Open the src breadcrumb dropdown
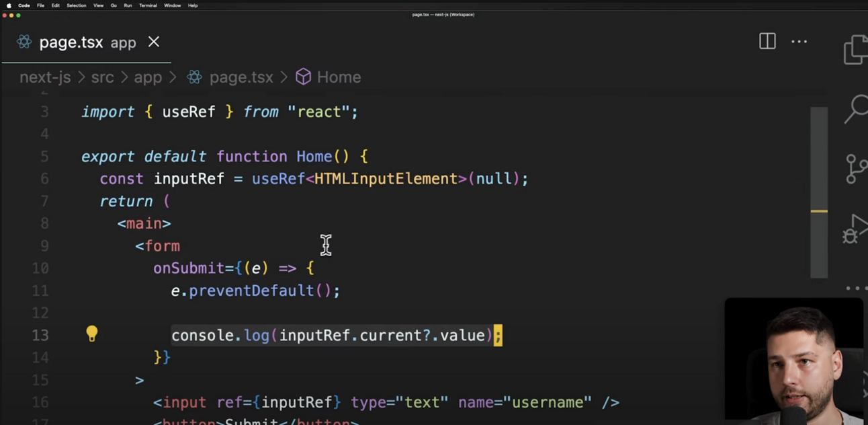The height and width of the screenshot is (425, 868). click(102, 77)
